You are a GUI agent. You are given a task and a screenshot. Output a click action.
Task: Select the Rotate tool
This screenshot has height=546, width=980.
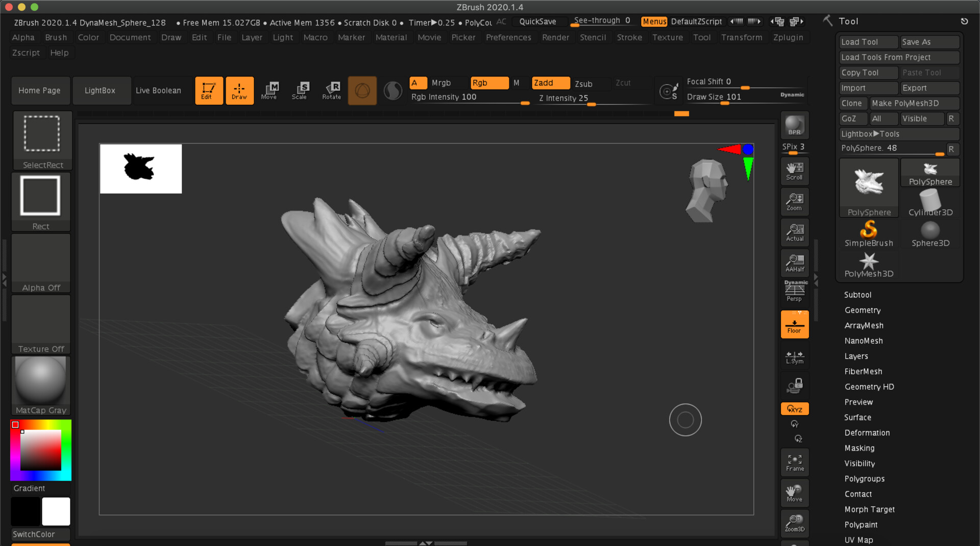[332, 90]
